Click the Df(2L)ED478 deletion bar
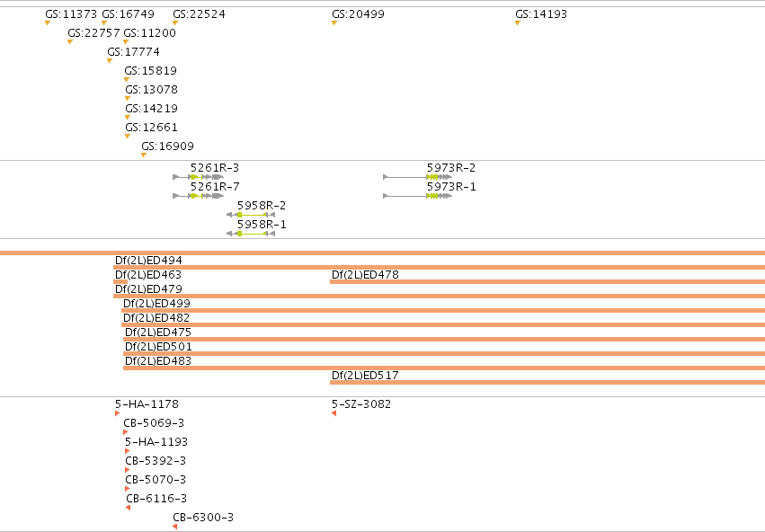Screen dimensions: 765x532 [x=547, y=282]
